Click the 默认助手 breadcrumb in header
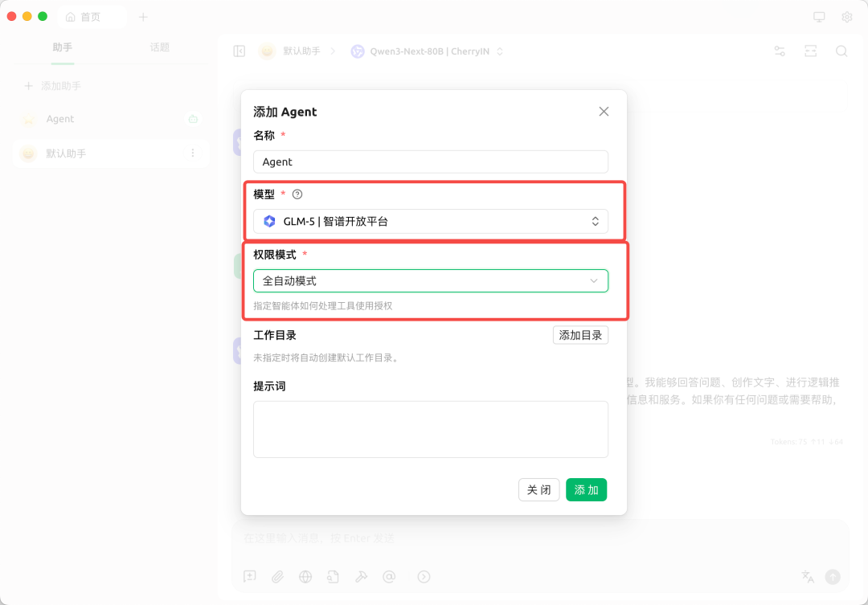Image resolution: width=868 pixels, height=605 pixels. point(301,51)
